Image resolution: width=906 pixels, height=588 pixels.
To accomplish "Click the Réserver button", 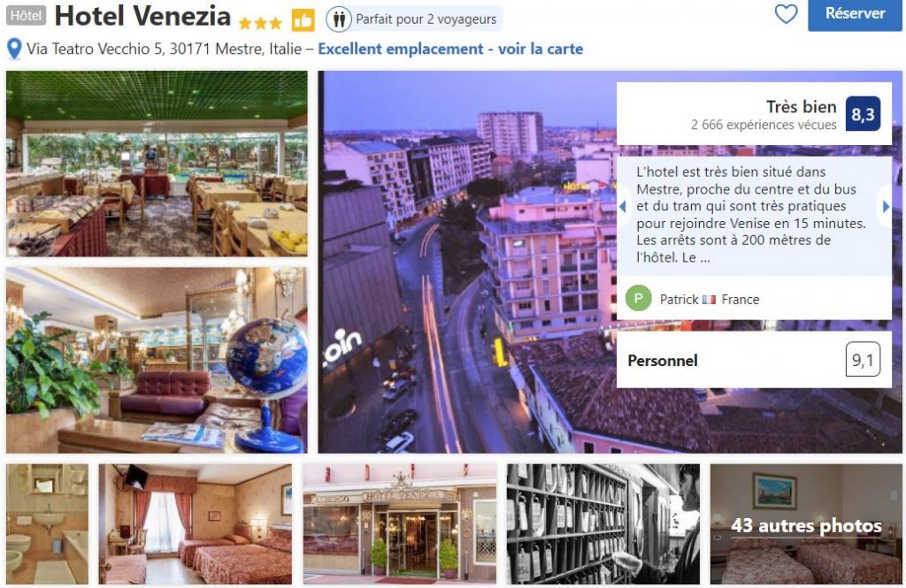I will tap(855, 14).
